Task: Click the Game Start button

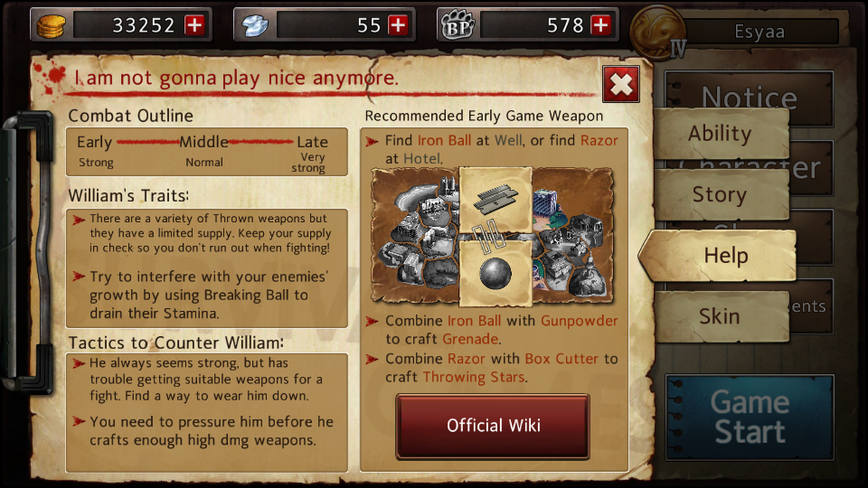Action: tap(750, 418)
